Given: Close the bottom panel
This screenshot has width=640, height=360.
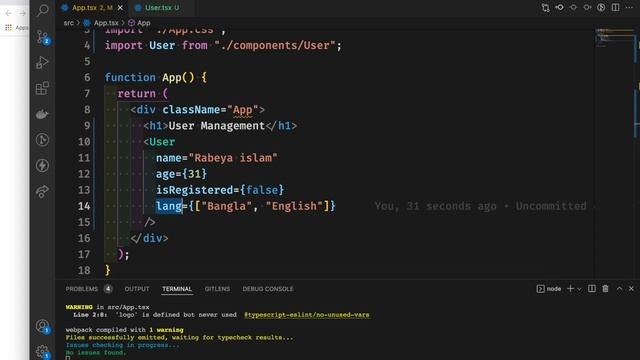Looking at the screenshot, I should pyautogui.click(x=631, y=289).
